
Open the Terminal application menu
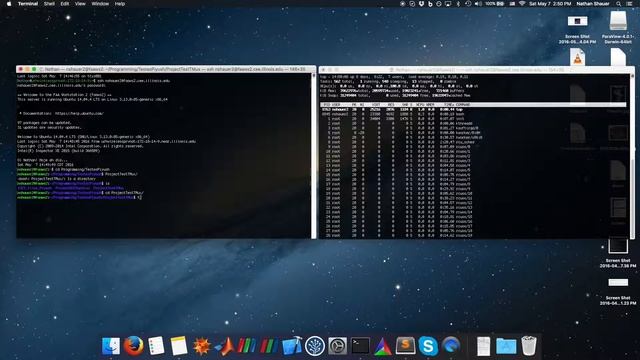pos(28,4)
